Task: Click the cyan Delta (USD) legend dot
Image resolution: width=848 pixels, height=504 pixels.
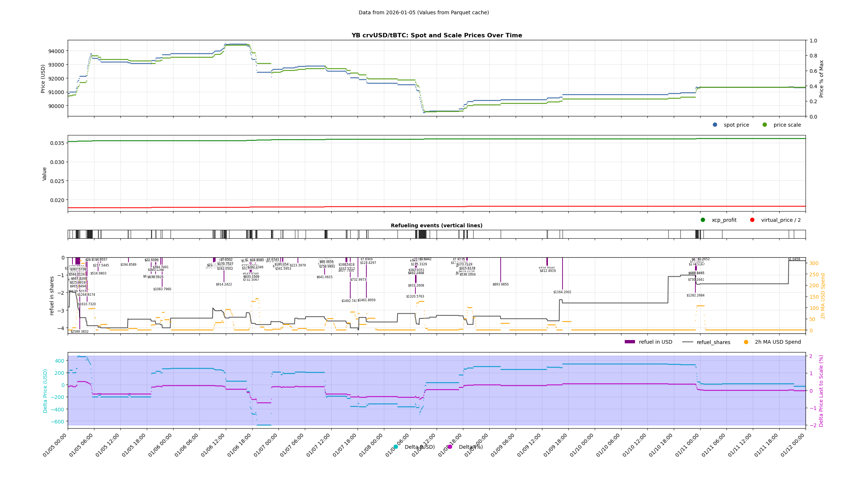Action: coord(396,447)
